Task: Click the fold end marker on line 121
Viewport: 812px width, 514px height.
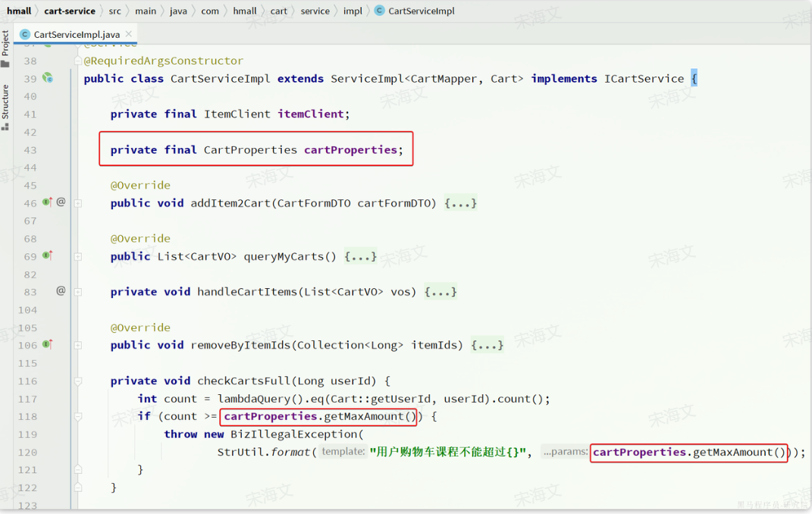Action: (x=77, y=470)
